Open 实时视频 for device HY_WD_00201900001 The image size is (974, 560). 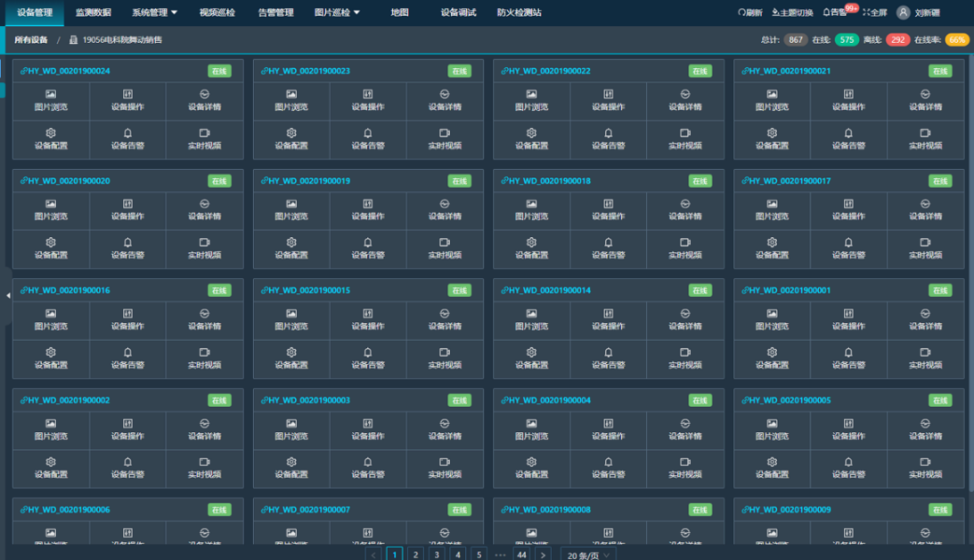pos(925,357)
